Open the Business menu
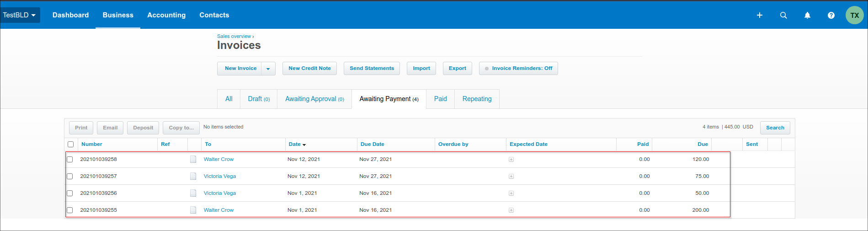The height and width of the screenshot is (231, 868). [x=118, y=15]
